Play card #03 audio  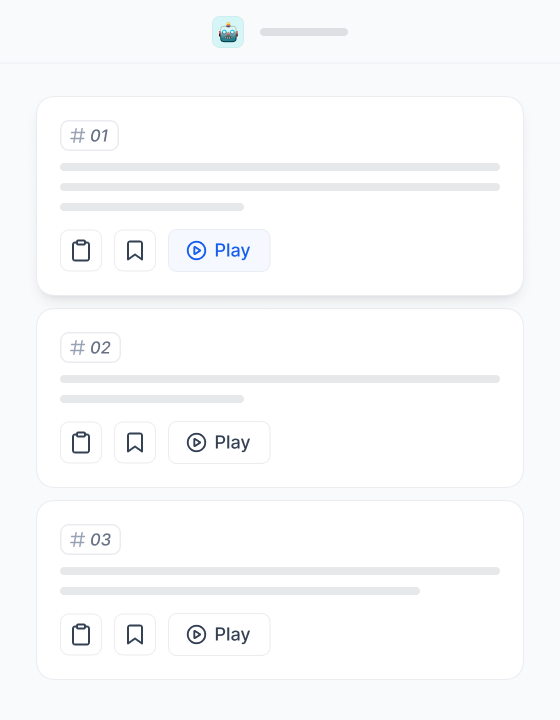[219, 635]
